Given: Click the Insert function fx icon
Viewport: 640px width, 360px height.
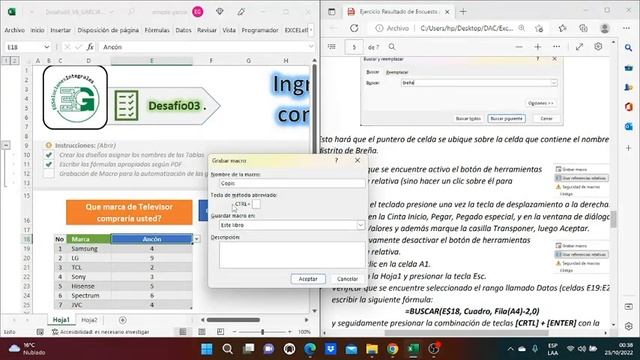Looking at the screenshot, I should pos(90,47).
